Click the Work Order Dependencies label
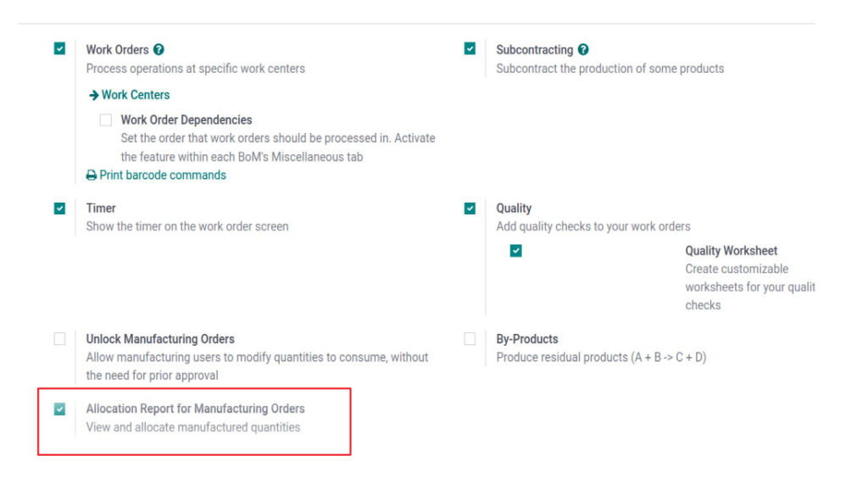 coord(186,119)
